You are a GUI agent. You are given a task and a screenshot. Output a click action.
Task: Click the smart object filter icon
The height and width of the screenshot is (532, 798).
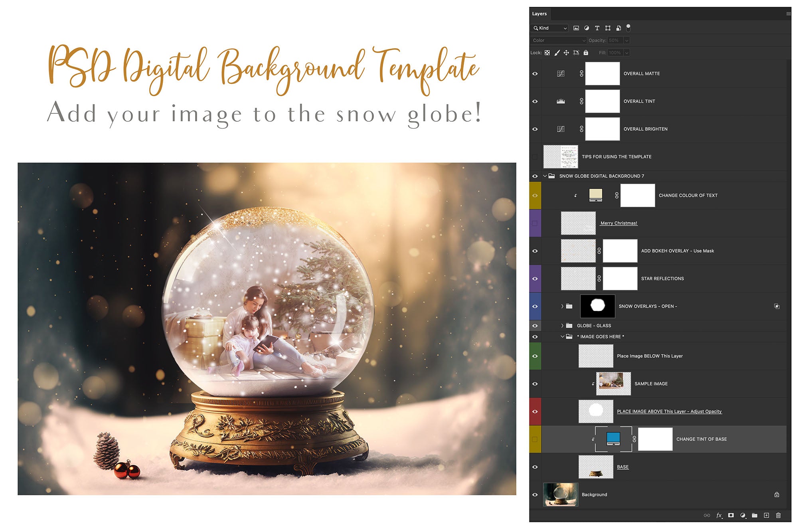pyautogui.click(x=618, y=28)
